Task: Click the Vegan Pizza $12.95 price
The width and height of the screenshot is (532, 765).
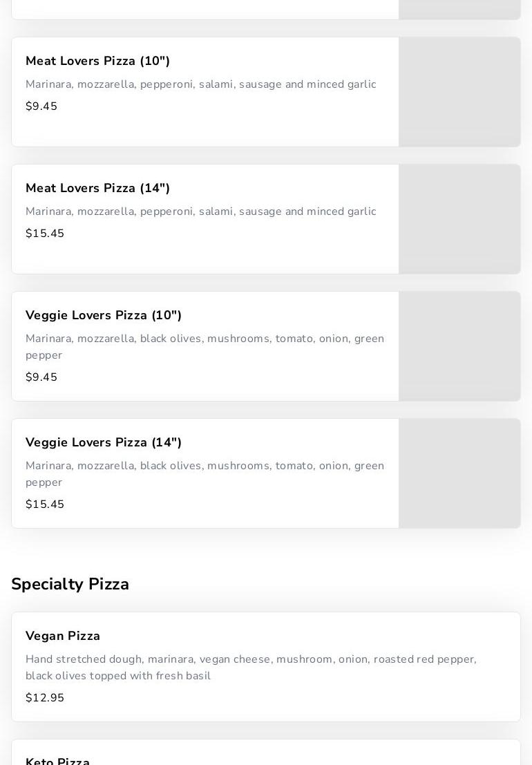Action: tap(45, 698)
